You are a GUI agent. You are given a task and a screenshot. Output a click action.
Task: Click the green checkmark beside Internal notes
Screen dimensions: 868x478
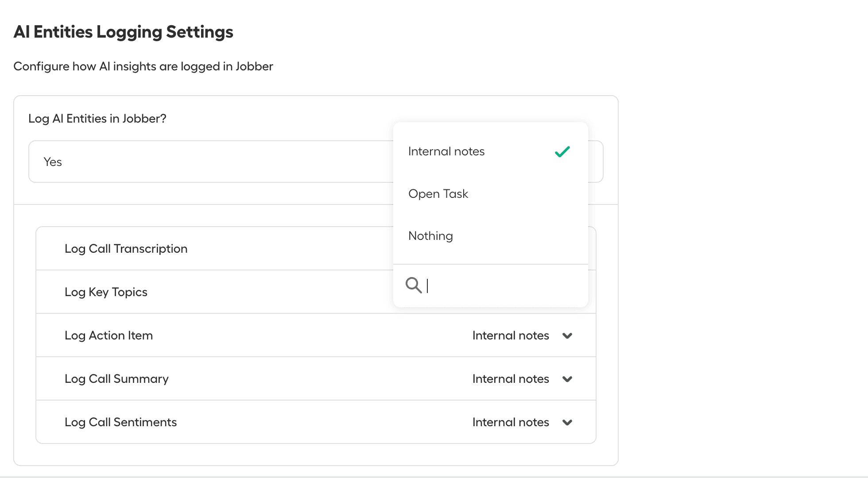tap(562, 151)
